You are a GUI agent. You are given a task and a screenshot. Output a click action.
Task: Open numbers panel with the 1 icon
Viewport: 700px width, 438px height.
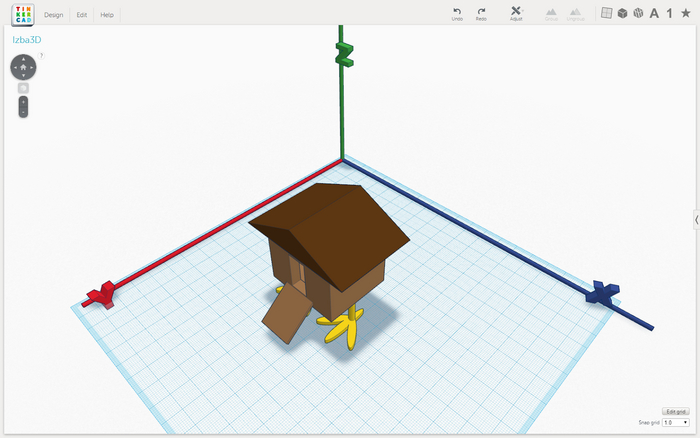point(669,13)
